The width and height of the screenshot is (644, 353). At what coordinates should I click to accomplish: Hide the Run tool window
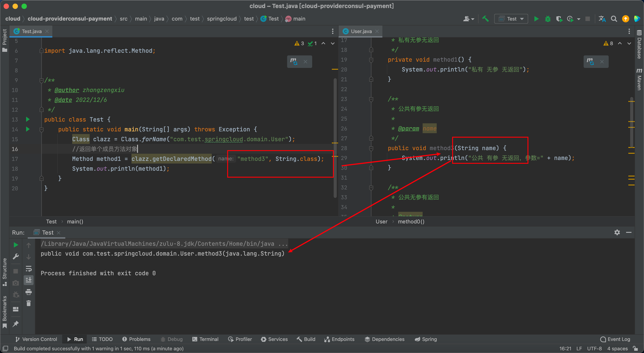pyautogui.click(x=629, y=232)
